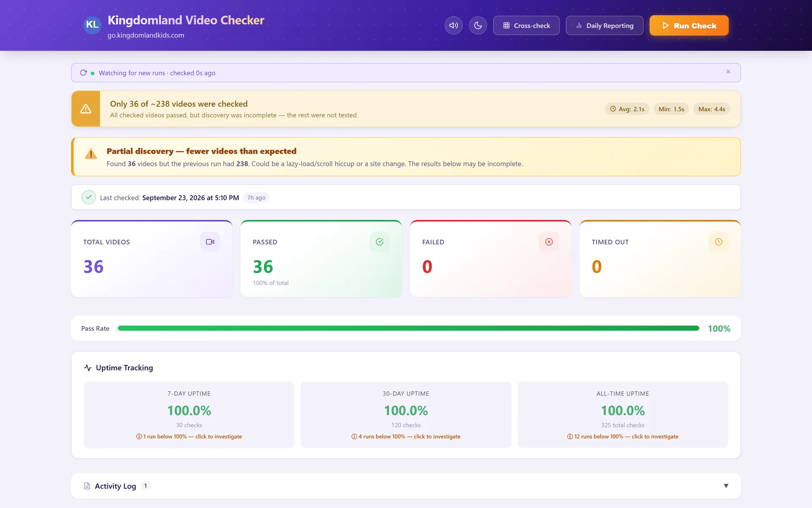Toggle the sound notifications speaker icon
Screen dimensions: 812x508
coord(453,25)
